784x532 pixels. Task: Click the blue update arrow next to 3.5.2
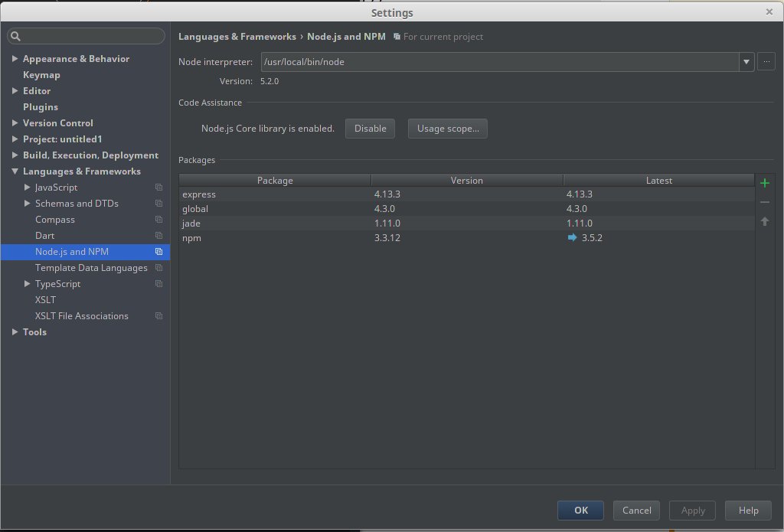click(x=572, y=237)
